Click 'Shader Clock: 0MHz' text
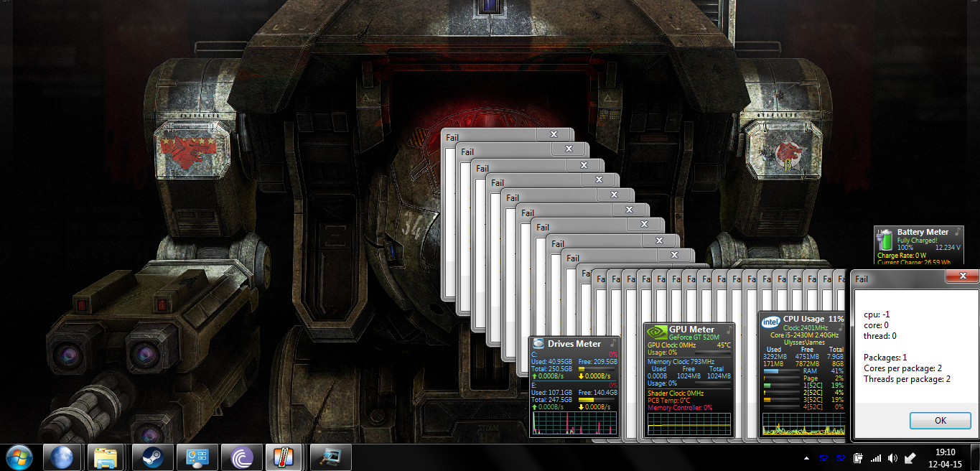The width and height of the screenshot is (980, 471). pyautogui.click(x=676, y=393)
